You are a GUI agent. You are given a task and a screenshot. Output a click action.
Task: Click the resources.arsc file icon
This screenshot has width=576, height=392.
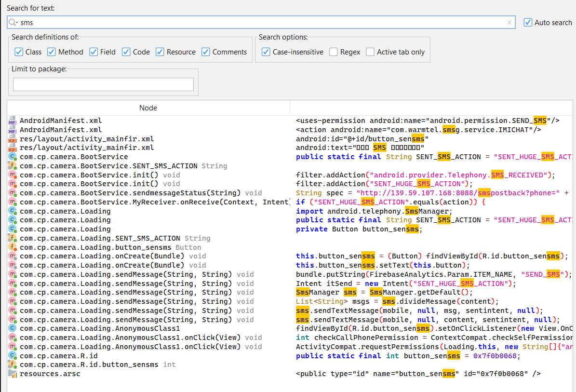[x=13, y=374]
